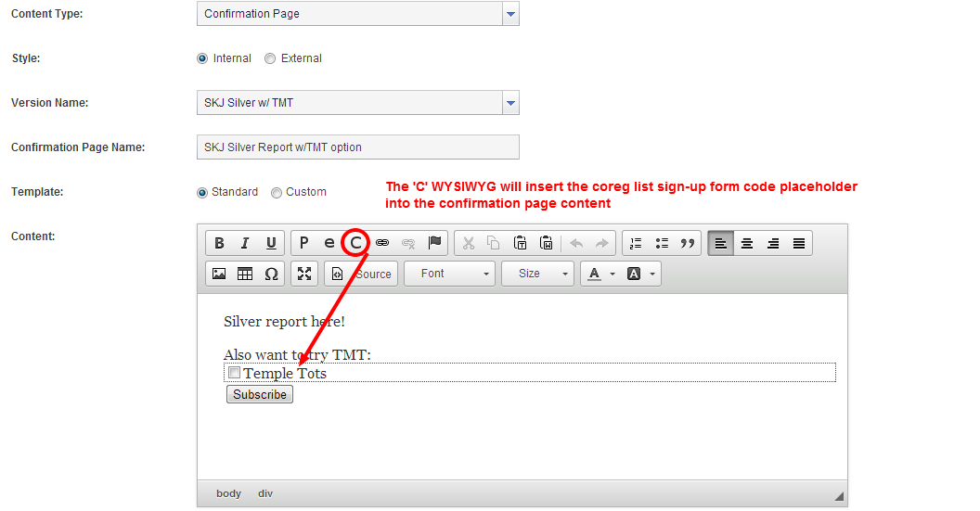Switch to Source view
This screenshot has height=511, width=980.
coord(361,274)
